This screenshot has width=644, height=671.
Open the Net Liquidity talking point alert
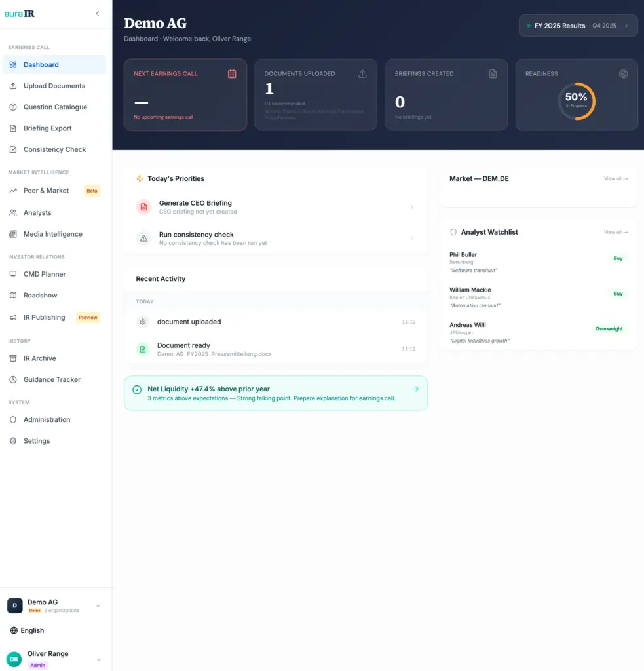point(276,392)
